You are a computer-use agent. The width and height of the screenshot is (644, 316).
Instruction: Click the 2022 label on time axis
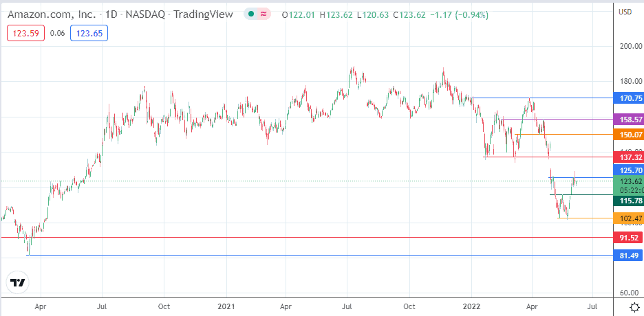pyautogui.click(x=472, y=306)
